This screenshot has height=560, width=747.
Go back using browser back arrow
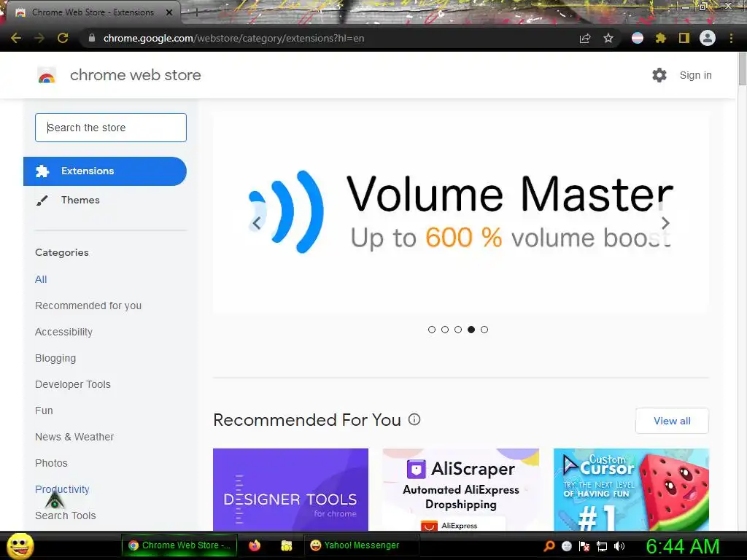tap(16, 38)
